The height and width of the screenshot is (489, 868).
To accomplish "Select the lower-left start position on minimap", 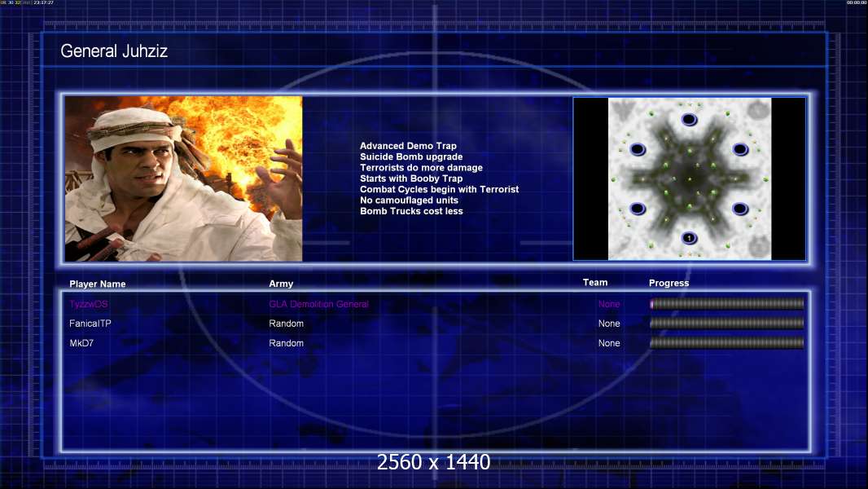I will (638, 209).
